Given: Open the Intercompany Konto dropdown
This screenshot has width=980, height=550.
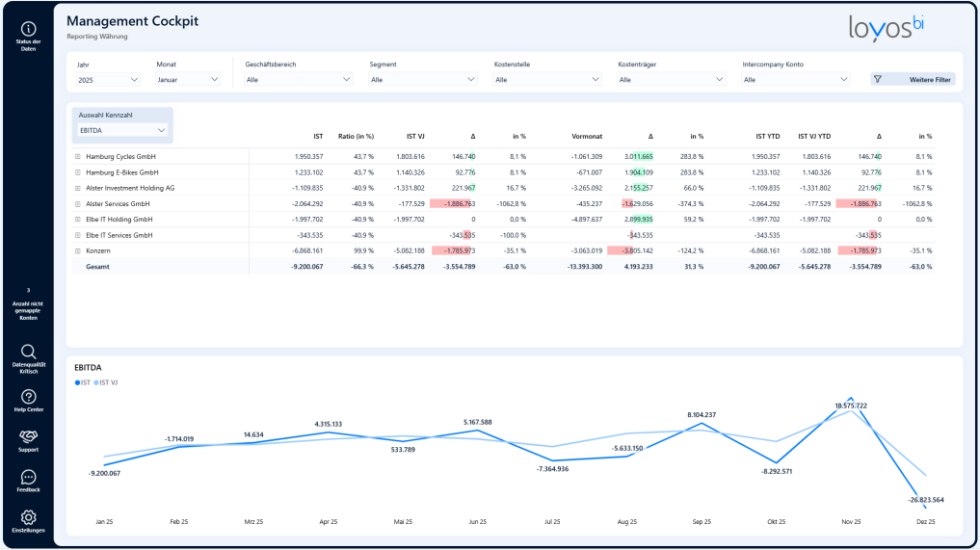Looking at the screenshot, I should (x=796, y=79).
